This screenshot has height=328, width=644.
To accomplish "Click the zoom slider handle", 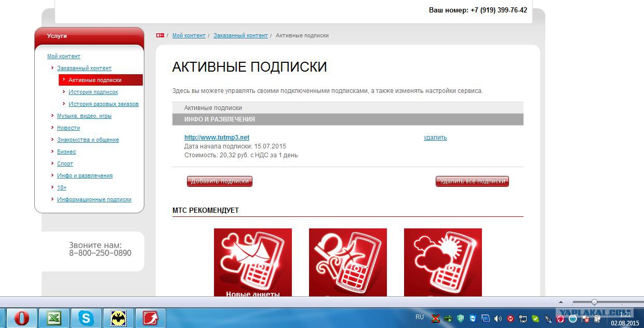I will point(594,302).
